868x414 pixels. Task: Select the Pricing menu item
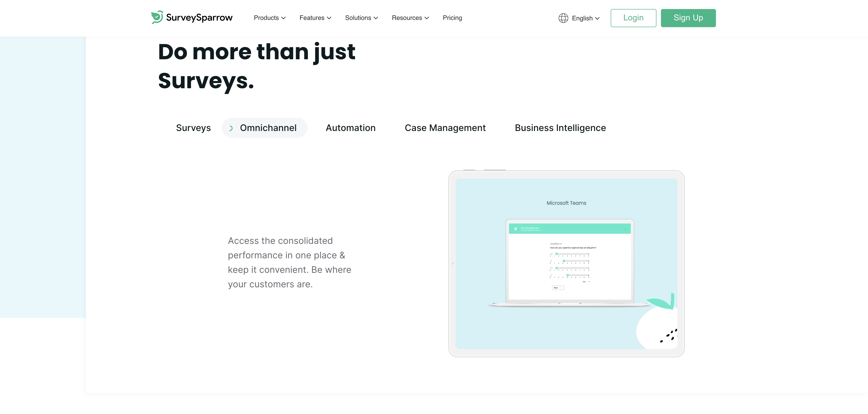(x=452, y=18)
